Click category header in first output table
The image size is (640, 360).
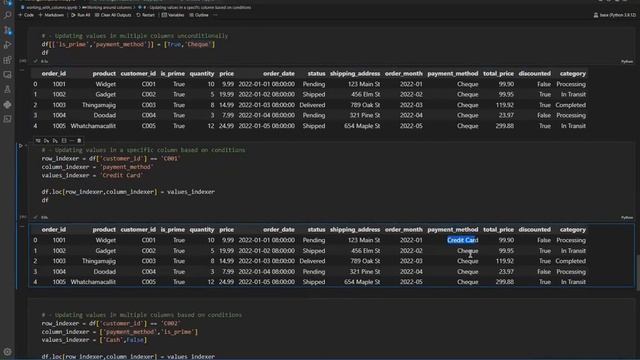(573, 73)
